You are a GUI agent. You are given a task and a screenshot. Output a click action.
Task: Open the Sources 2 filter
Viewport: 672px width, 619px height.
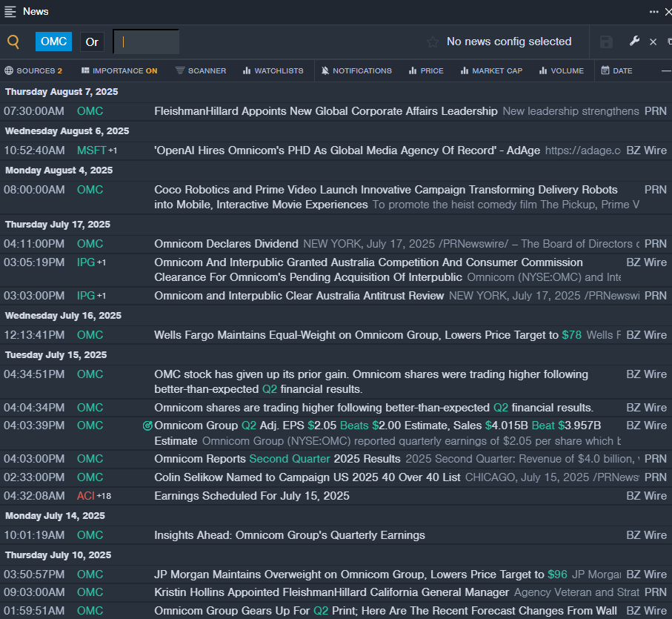[x=33, y=70]
